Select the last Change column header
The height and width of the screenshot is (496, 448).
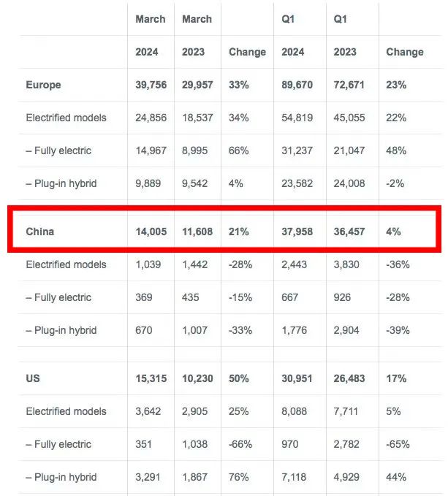405,52
